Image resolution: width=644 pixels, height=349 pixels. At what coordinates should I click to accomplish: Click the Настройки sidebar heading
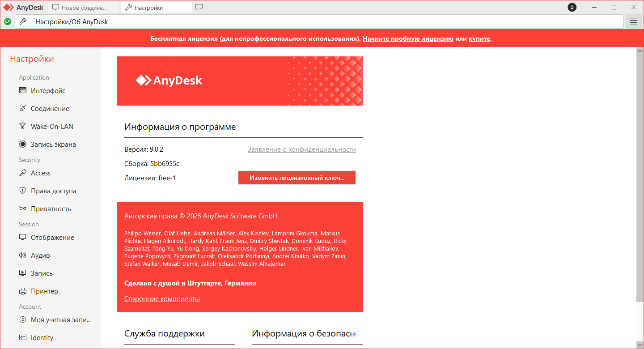pos(32,59)
